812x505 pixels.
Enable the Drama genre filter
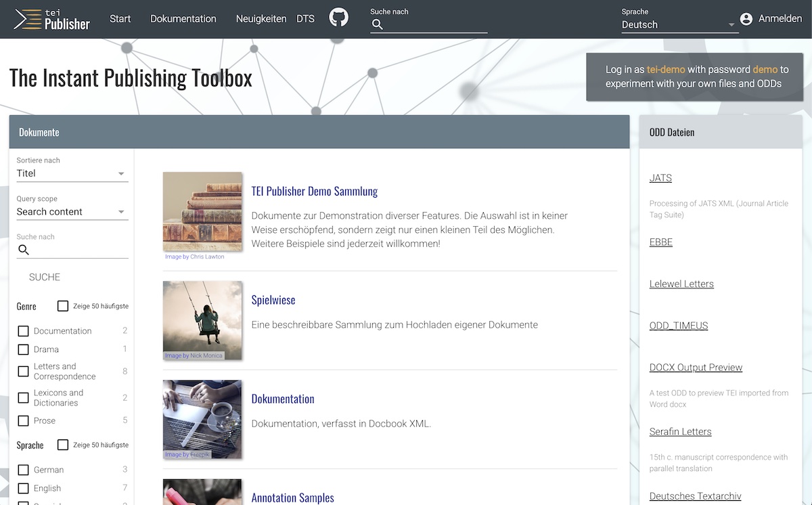tap(24, 349)
